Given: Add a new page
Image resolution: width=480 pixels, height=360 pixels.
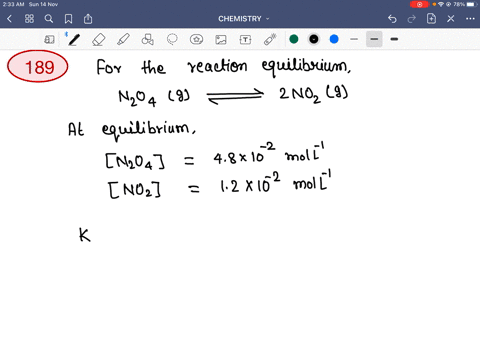Looking at the screenshot, I should pos(431,19).
